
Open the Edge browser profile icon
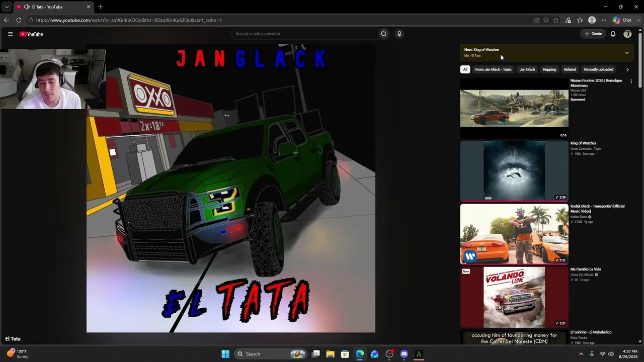pyautogui.click(x=592, y=20)
